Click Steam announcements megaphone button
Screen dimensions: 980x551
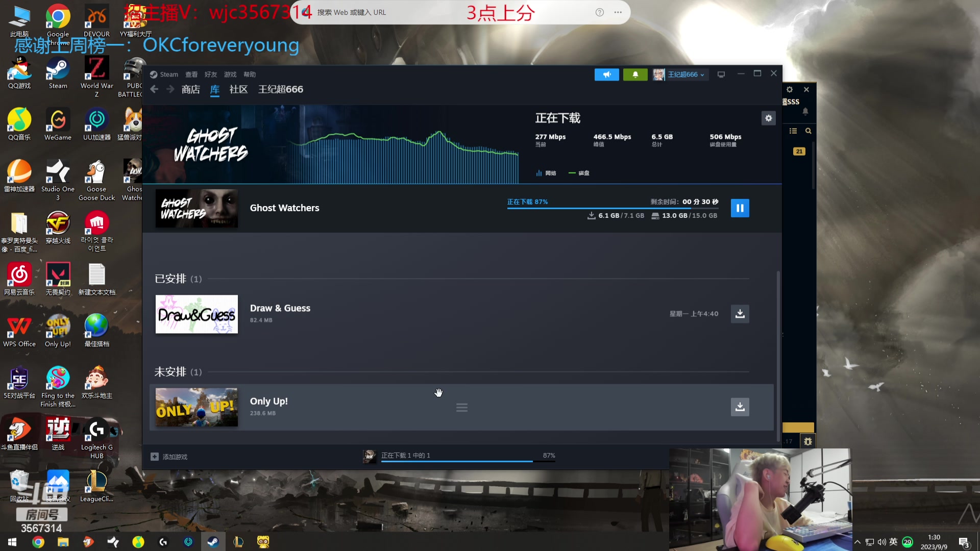(606, 74)
